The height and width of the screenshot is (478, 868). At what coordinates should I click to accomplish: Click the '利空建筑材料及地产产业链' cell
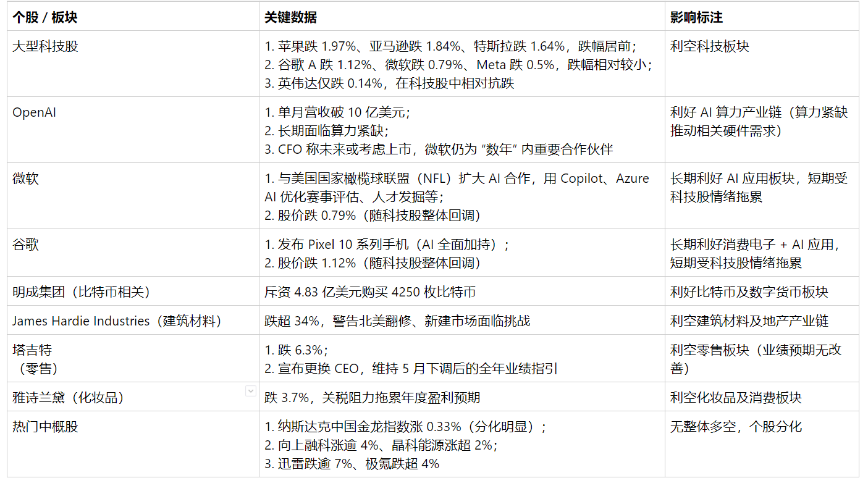click(762, 320)
